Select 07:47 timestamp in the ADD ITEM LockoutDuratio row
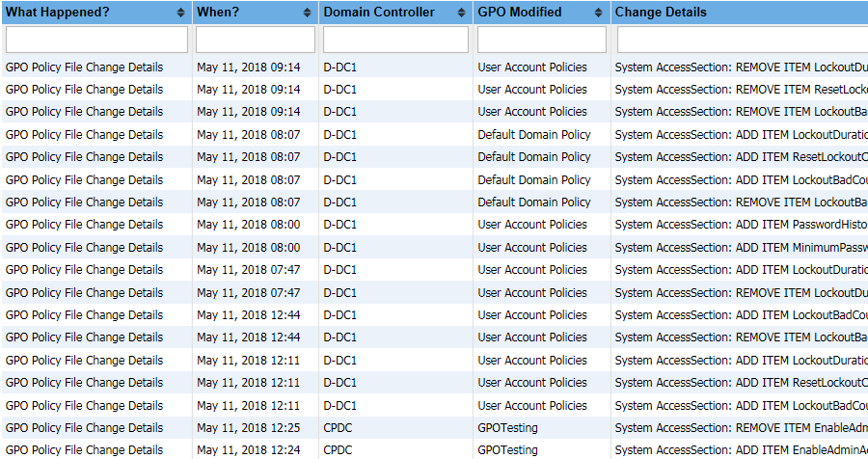Image resolution: width=868 pixels, height=459 pixels. 249,270
